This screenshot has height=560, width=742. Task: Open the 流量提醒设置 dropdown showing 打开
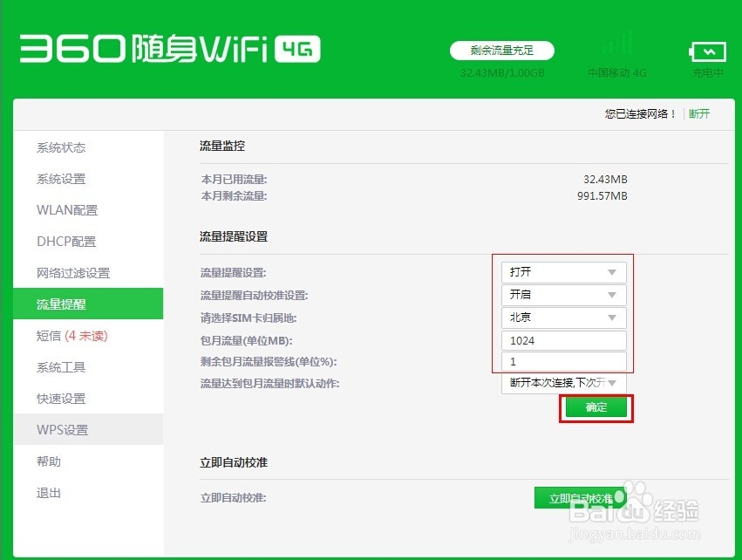click(x=563, y=272)
